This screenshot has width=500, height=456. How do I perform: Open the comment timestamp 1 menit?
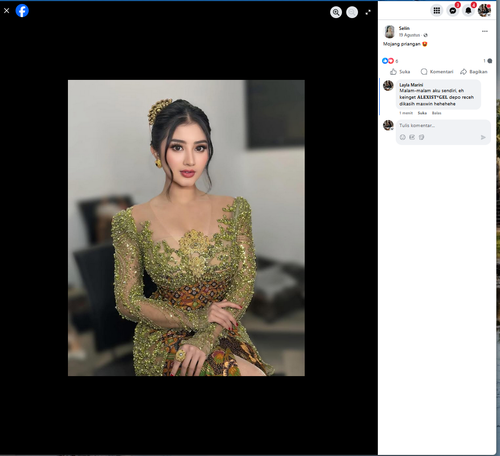tap(406, 113)
